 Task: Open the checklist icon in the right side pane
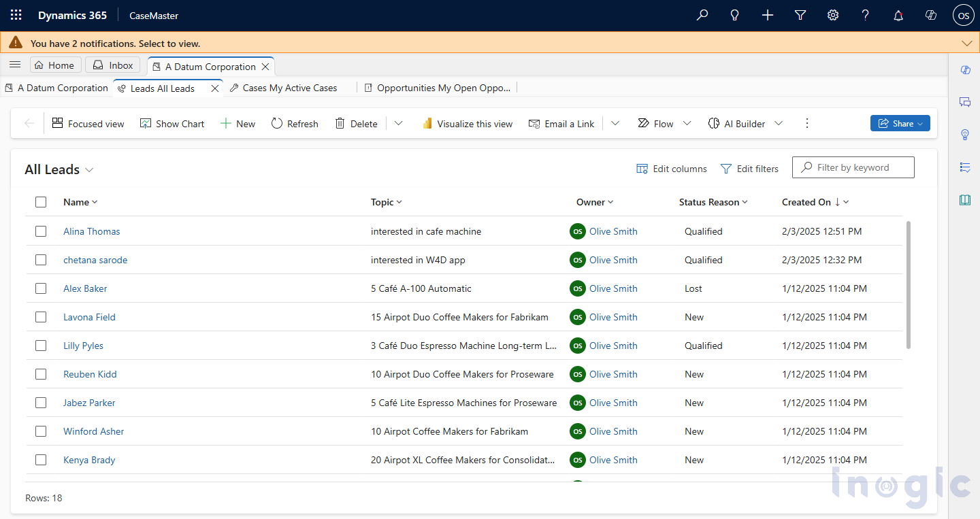[965, 167]
